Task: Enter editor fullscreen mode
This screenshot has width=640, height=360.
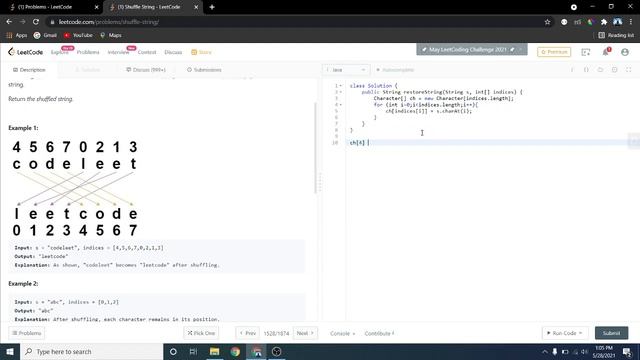Action: [x=629, y=70]
